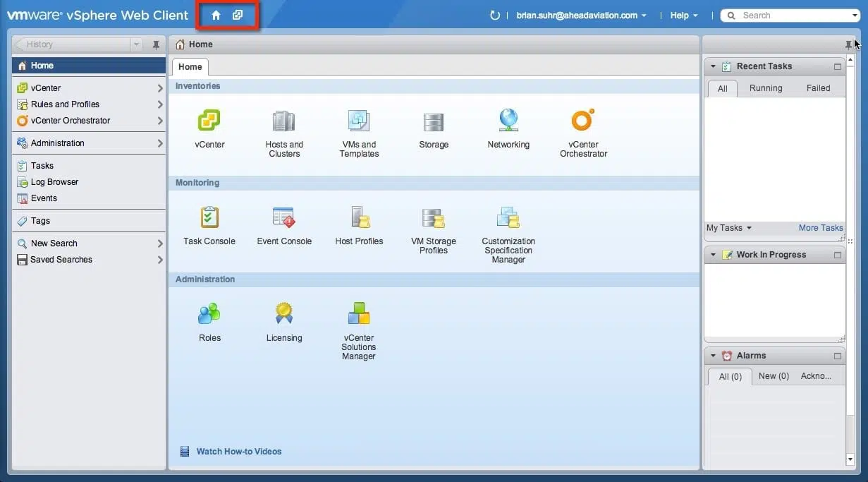868x482 pixels.
Task: Expand the Rules and Profiles arrow
Action: point(160,104)
